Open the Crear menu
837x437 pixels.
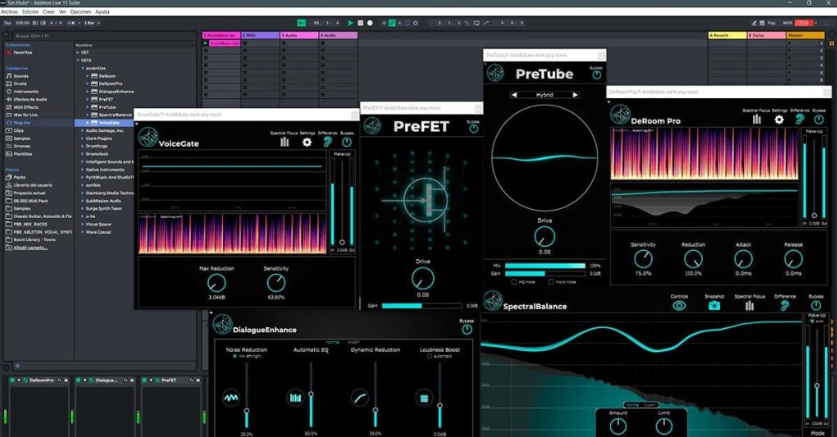point(49,11)
